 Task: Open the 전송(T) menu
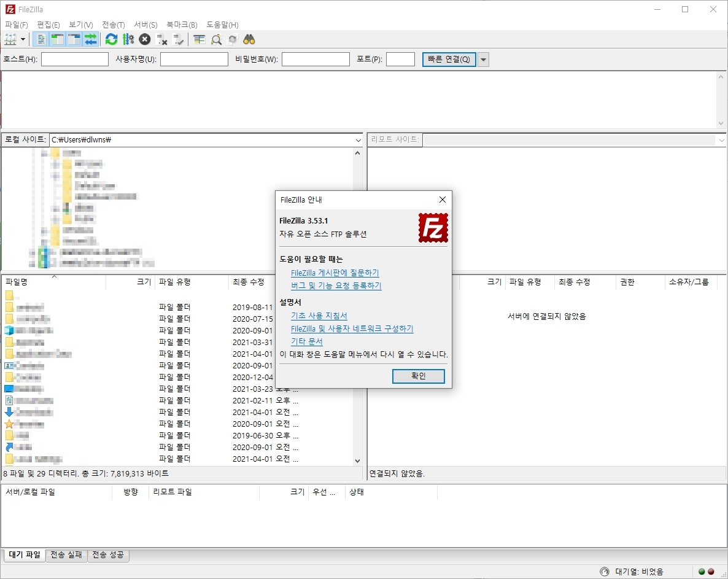114,25
